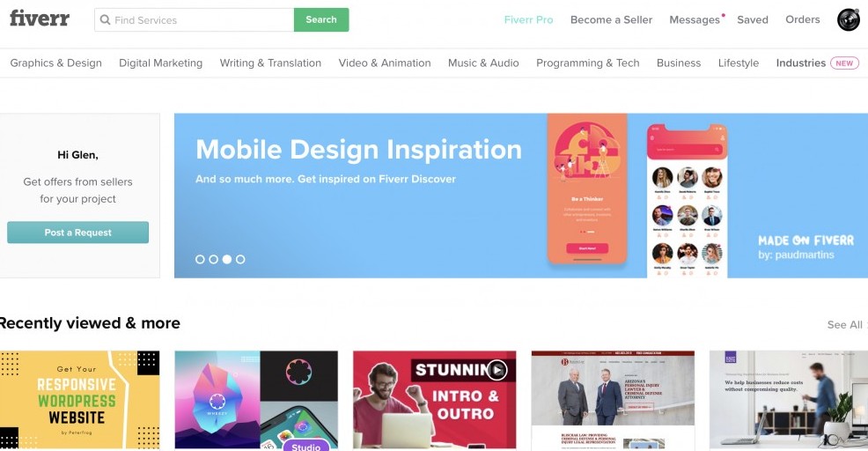Click the green Search button
Viewport: 868px width, 451px height.
pos(321,19)
